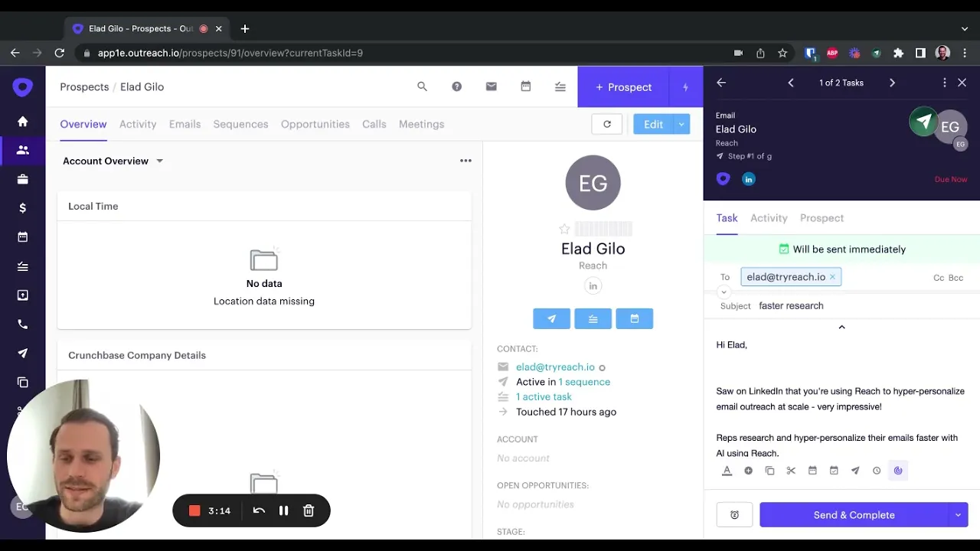Viewport: 980px width, 551px height.
Task: Open text formatting in email toolbar
Action: [727, 471]
